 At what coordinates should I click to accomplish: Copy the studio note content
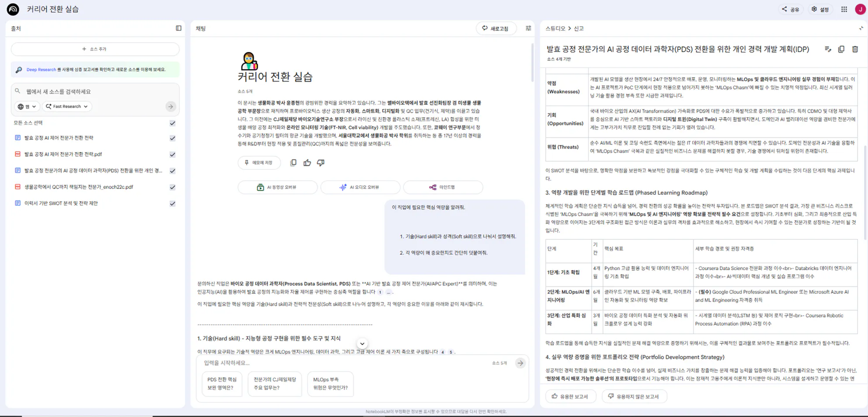point(841,49)
